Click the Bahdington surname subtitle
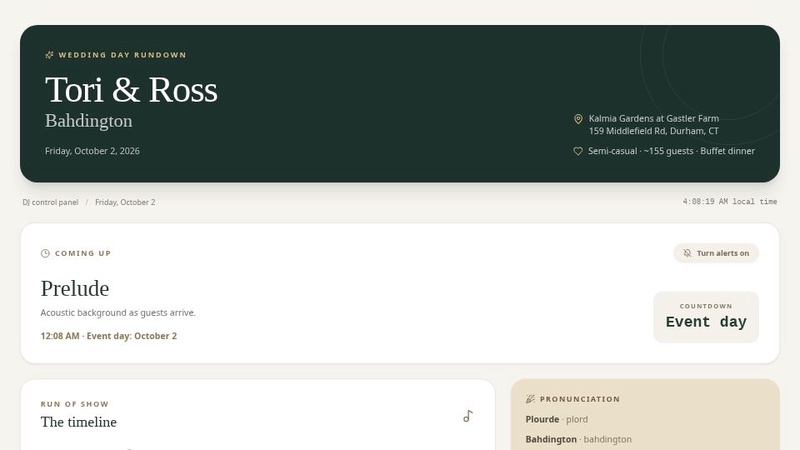This screenshot has width=800, height=450. 89,121
